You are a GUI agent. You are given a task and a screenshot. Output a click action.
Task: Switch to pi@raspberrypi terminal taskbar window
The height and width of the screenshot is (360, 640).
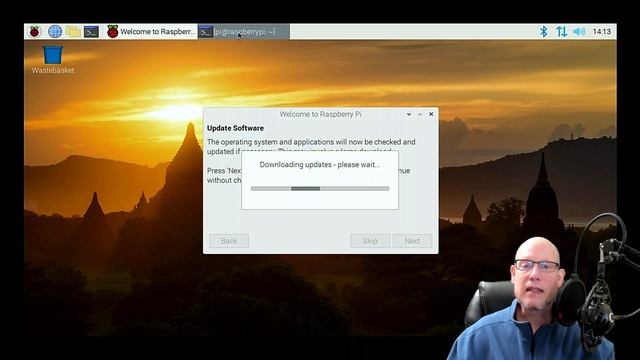coord(244,31)
